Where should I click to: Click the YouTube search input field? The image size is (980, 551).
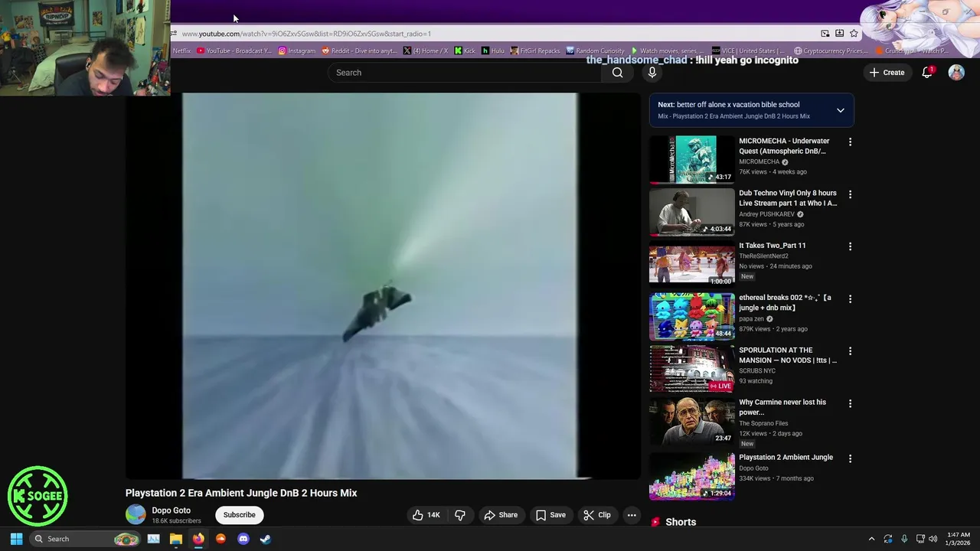(x=464, y=73)
